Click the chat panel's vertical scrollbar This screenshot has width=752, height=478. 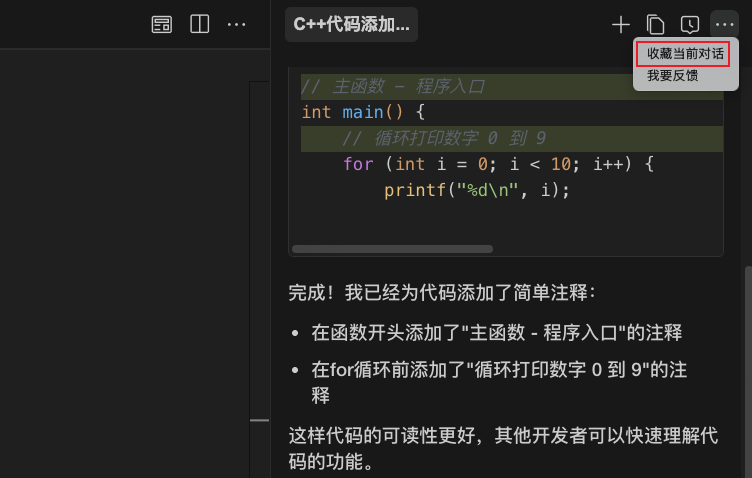(x=746, y=360)
